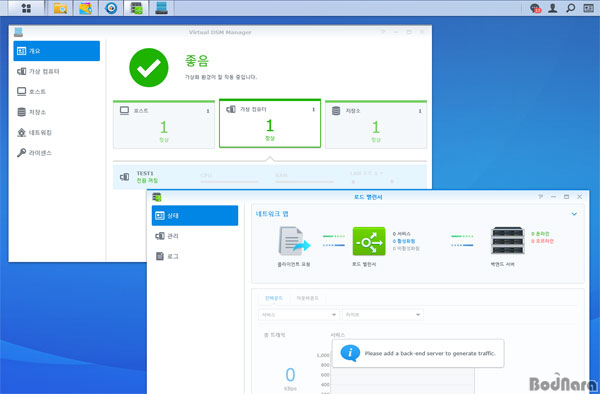Click the 저장소 summary card
The width and height of the screenshot is (600, 394).
376,124
